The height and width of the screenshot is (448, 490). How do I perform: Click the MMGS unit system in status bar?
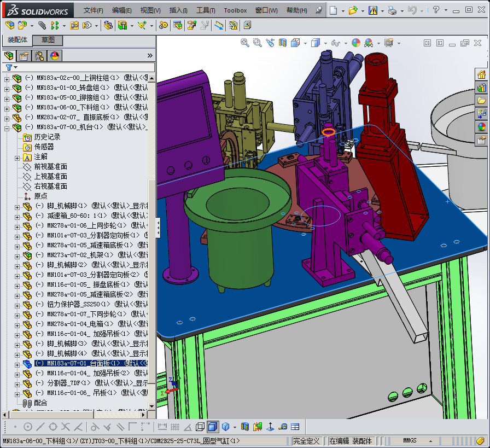[410, 440]
